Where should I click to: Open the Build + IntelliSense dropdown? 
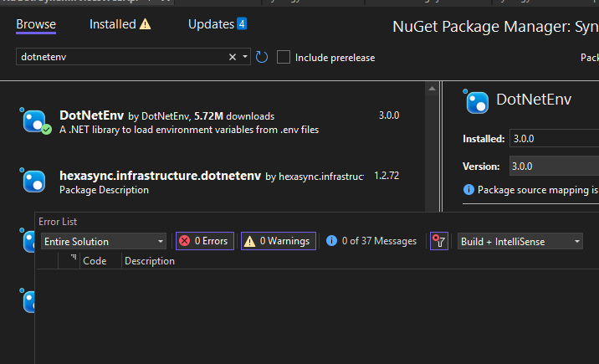coord(520,241)
